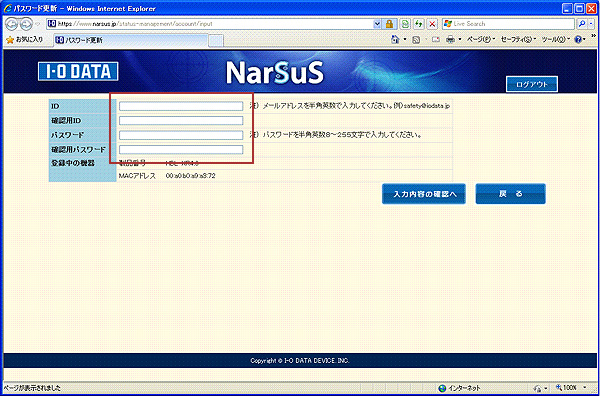Expand the home button dropdown arrow
This screenshot has width=600, height=396.
(x=404, y=39)
